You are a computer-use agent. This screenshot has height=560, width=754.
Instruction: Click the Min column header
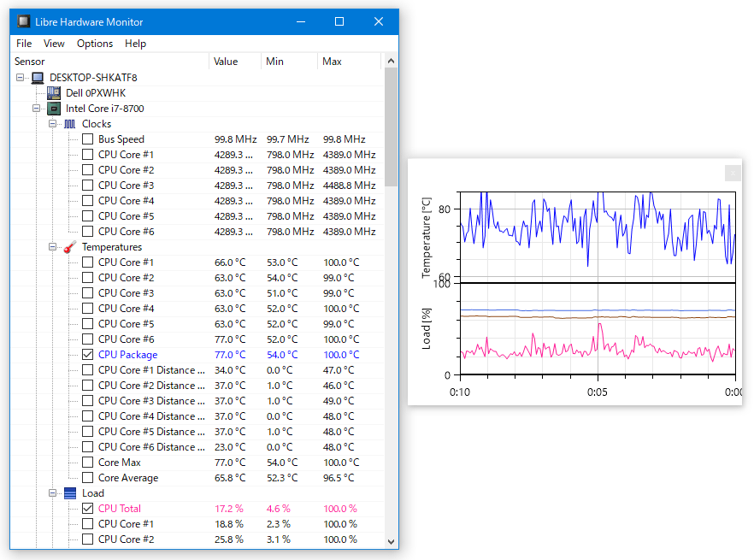pyautogui.click(x=289, y=62)
